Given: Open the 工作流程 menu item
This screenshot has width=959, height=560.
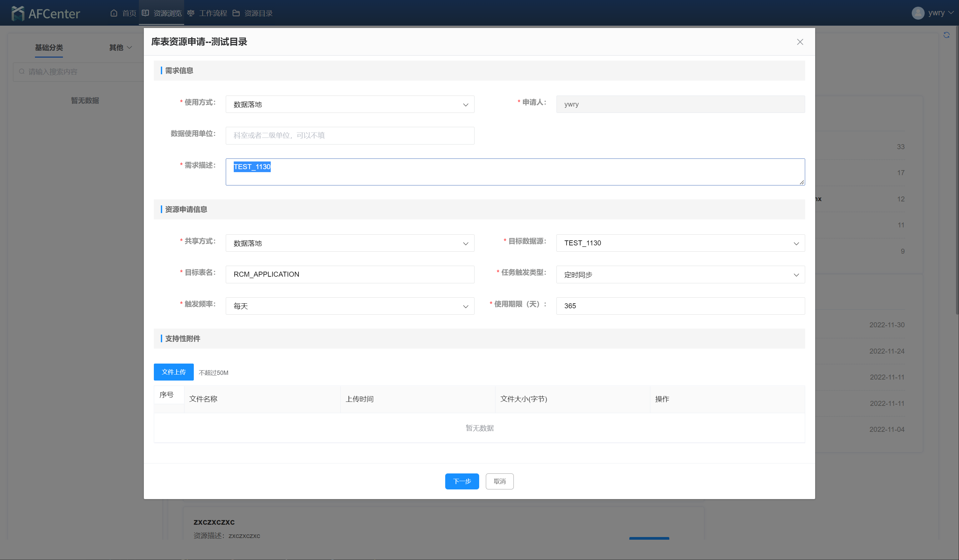Looking at the screenshot, I should (207, 13).
